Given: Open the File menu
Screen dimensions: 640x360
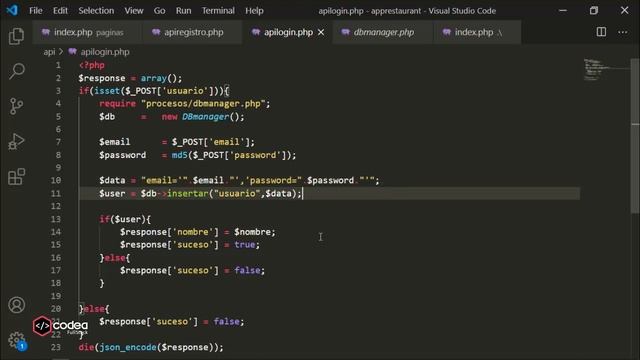Looking at the screenshot, I should (36, 11).
